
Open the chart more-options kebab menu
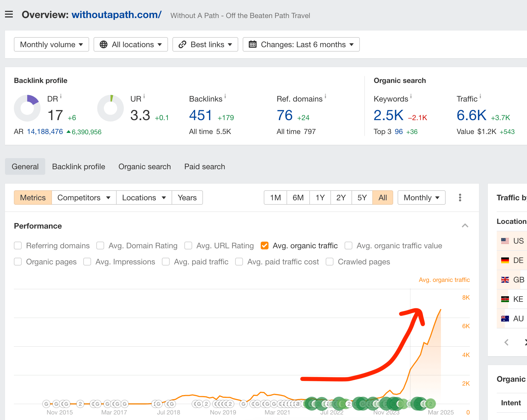click(x=460, y=198)
